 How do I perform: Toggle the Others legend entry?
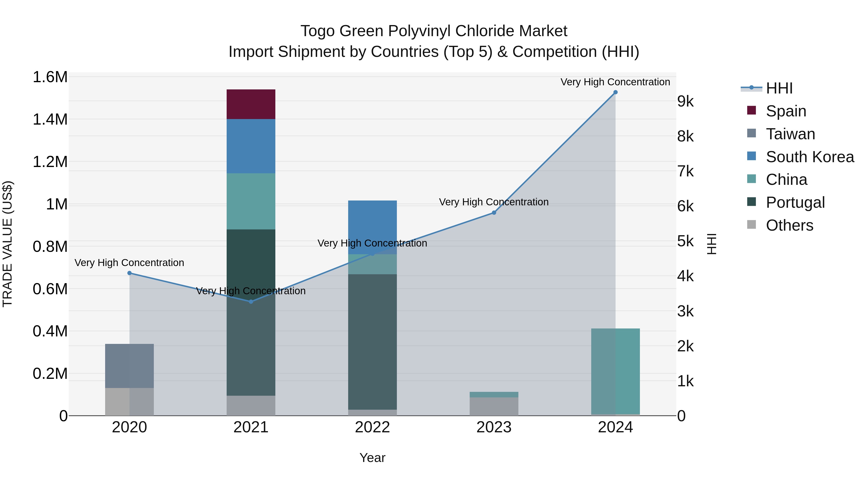[780, 225]
